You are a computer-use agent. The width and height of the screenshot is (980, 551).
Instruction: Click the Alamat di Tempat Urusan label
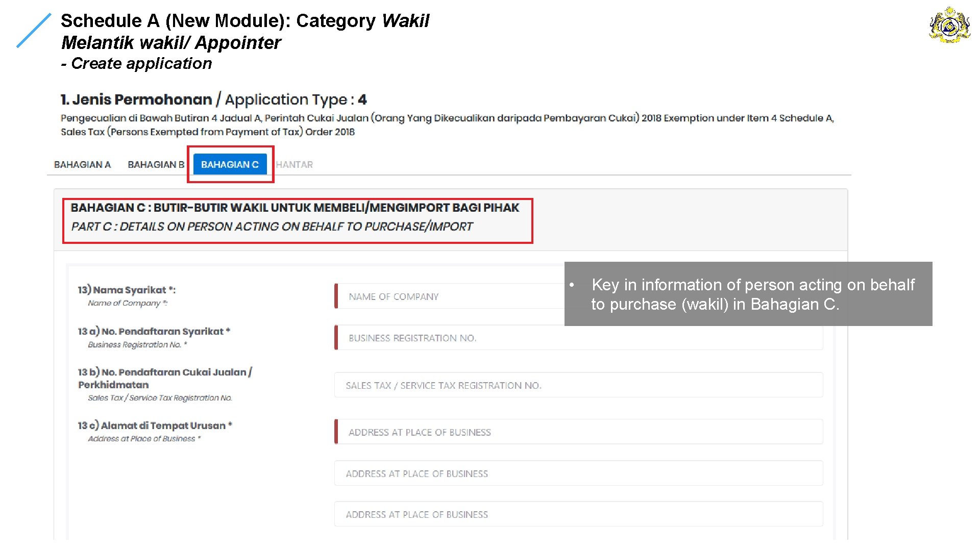pos(155,425)
